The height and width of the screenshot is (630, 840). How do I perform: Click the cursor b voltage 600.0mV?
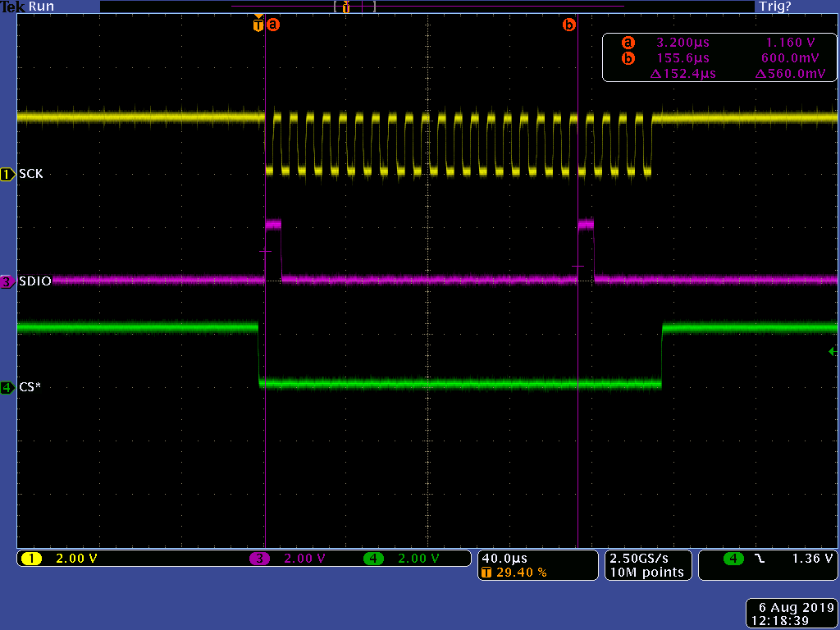[x=790, y=58]
